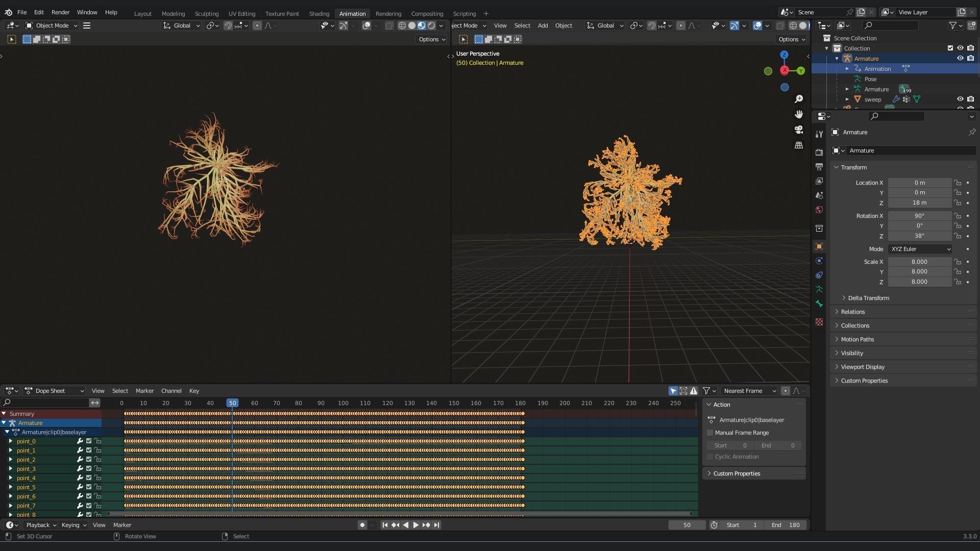The image size is (980, 551).
Task: Expand the Viewport Display panel
Action: point(862,367)
